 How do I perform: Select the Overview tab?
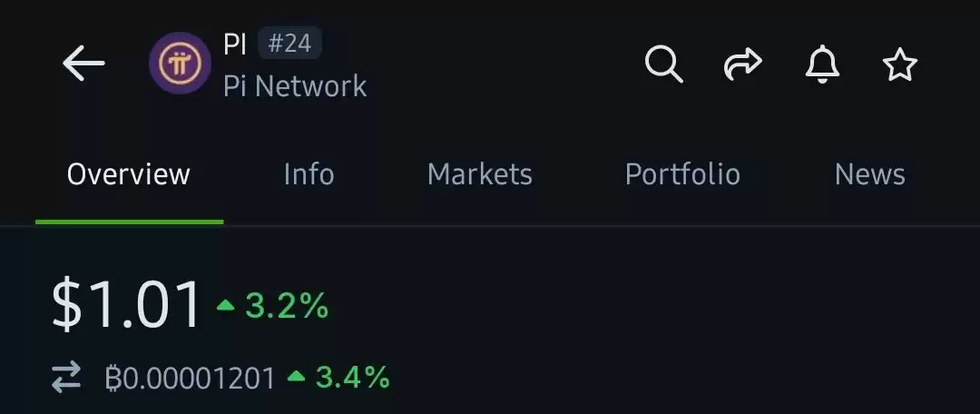click(x=129, y=174)
